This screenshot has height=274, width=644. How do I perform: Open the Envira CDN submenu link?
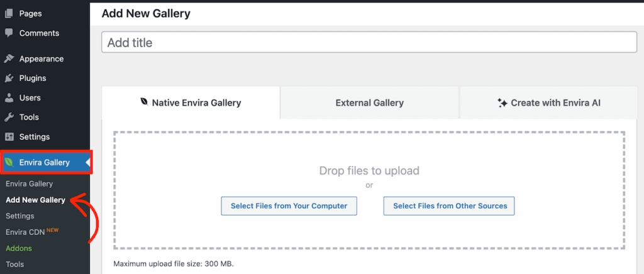pyautogui.click(x=25, y=232)
